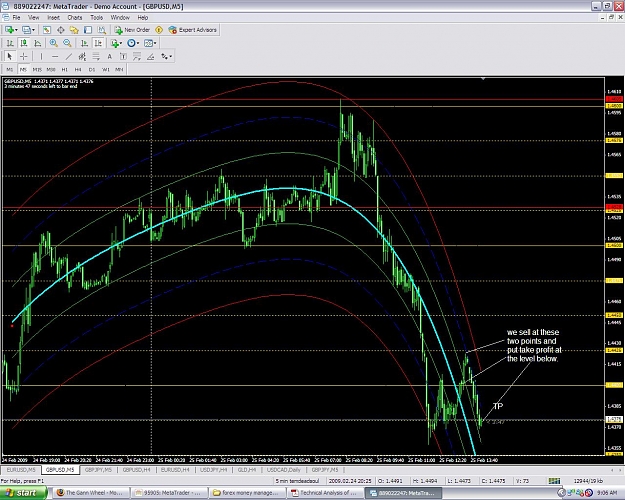625x500 pixels.
Task: Switch to W1 timeframe
Action: click(106, 70)
